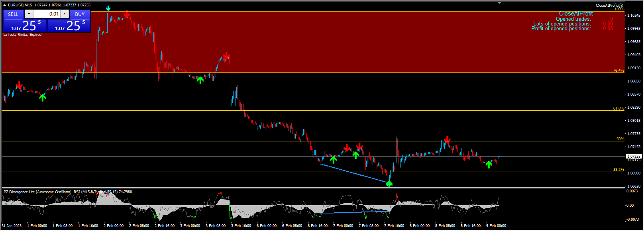The image size is (644, 231).
Task: Click the buy price tile under BUY
Action: click(69, 26)
